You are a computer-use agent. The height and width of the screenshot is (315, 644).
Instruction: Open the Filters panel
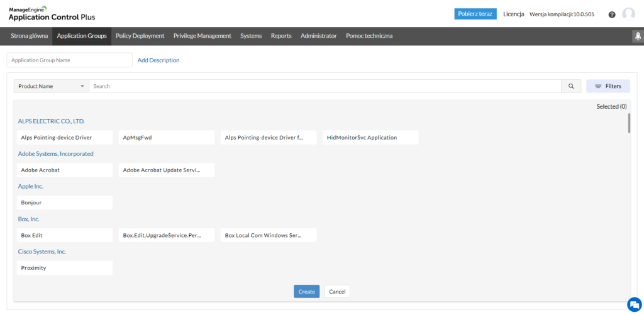[x=608, y=86]
